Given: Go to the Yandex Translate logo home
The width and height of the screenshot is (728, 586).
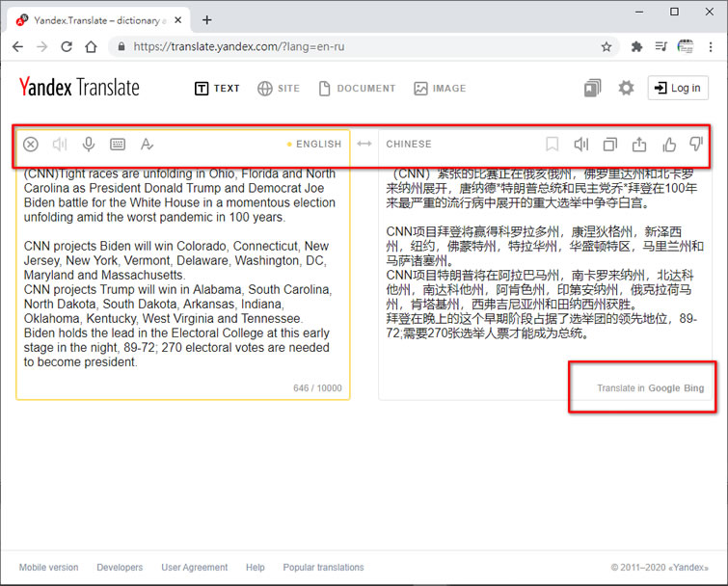Looking at the screenshot, I should (x=79, y=88).
